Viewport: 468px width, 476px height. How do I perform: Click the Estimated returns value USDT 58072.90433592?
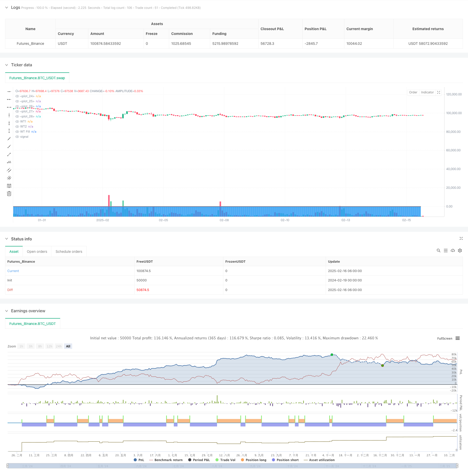(x=428, y=44)
